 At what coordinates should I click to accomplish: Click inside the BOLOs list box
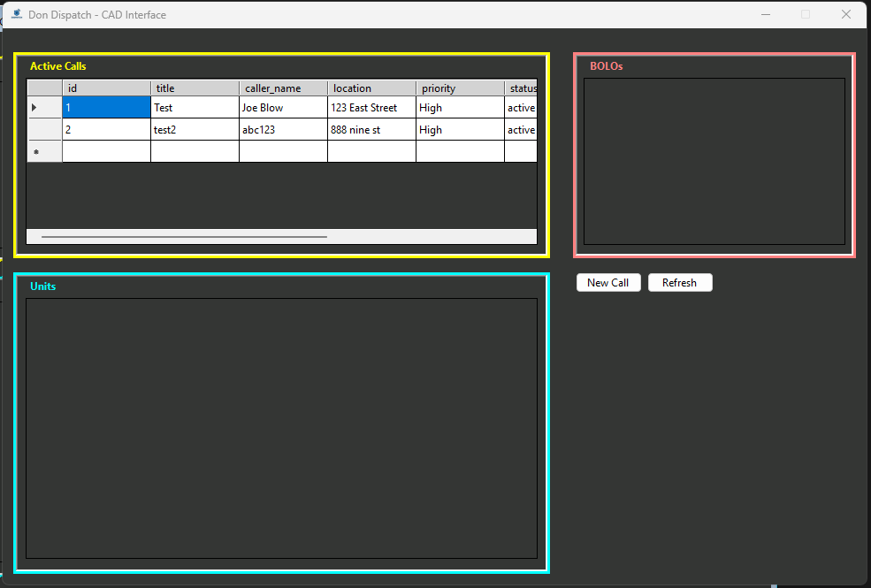click(x=714, y=161)
